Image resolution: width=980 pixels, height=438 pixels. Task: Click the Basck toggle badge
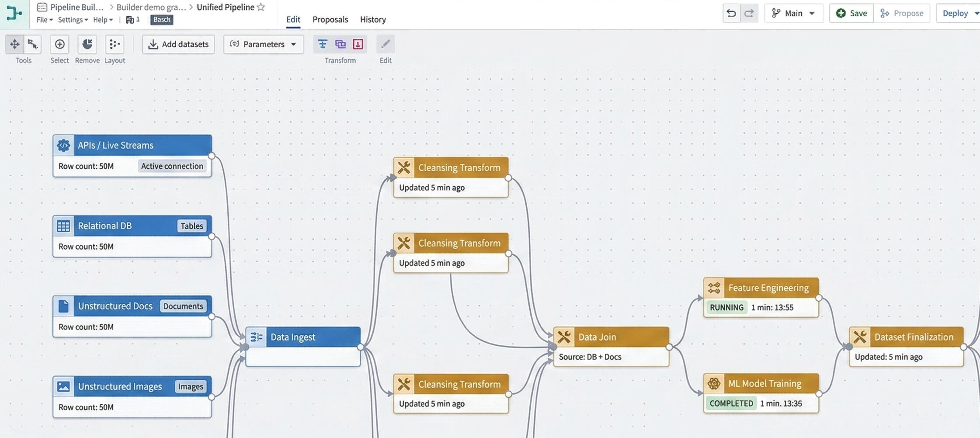(x=161, y=19)
